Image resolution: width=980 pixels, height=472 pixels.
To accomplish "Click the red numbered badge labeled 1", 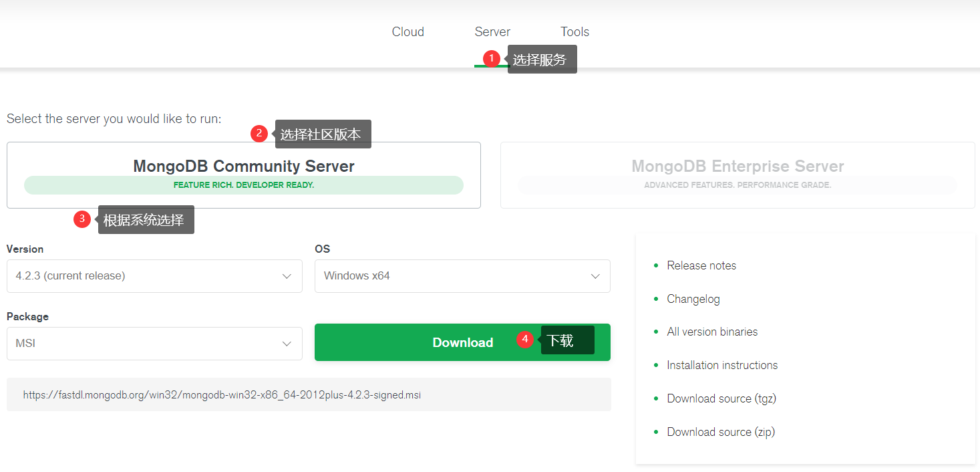I will click(x=492, y=59).
